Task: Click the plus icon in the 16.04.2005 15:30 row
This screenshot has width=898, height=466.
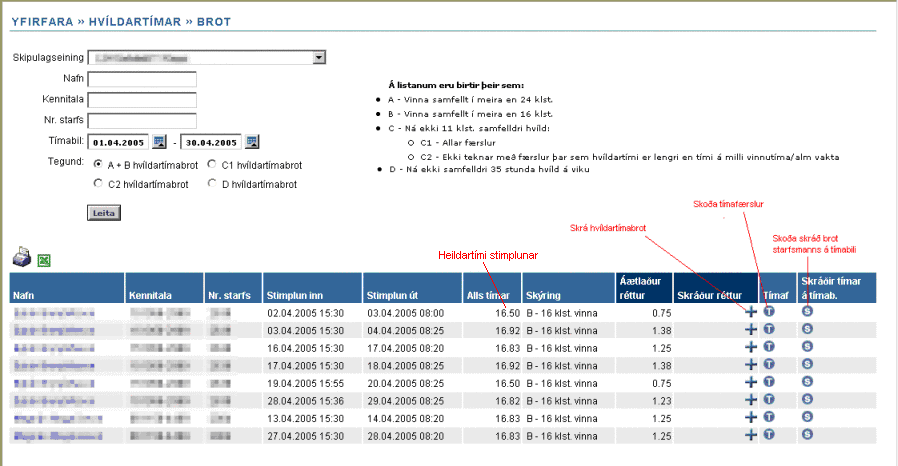Action: pos(751,347)
